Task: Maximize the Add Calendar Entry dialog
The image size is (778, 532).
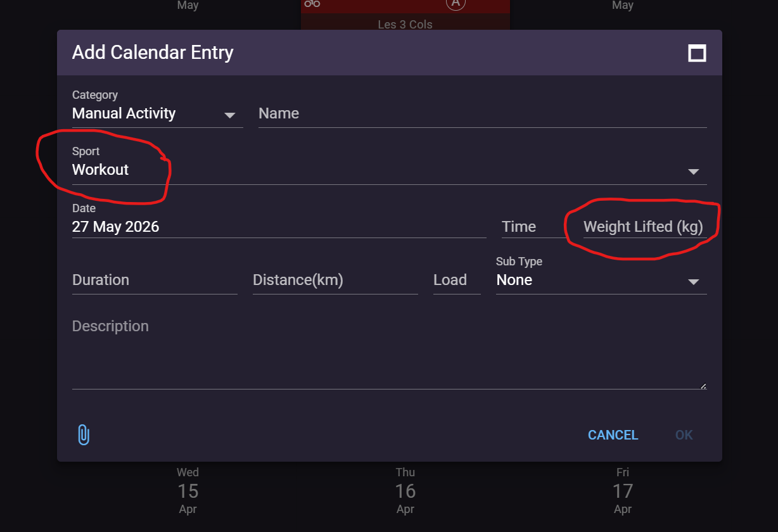Action: click(x=697, y=53)
